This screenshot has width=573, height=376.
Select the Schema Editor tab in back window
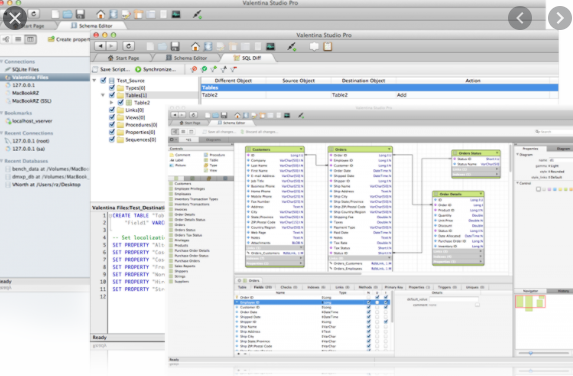(x=92, y=26)
